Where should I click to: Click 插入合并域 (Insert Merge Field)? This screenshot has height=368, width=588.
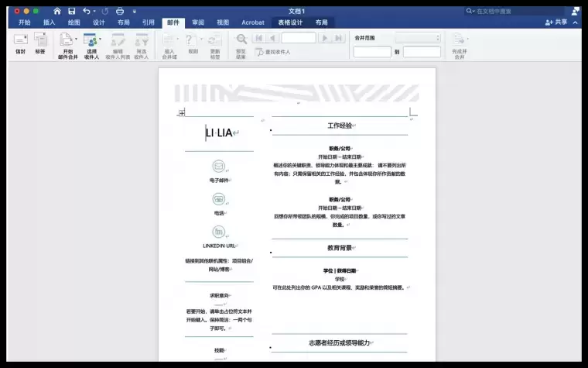pyautogui.click(x=169, y=46)
